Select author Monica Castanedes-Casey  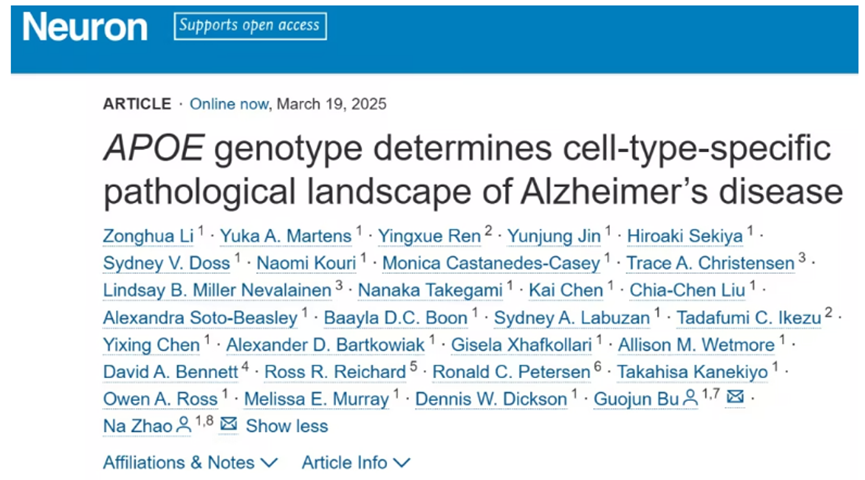coord(491,263)
